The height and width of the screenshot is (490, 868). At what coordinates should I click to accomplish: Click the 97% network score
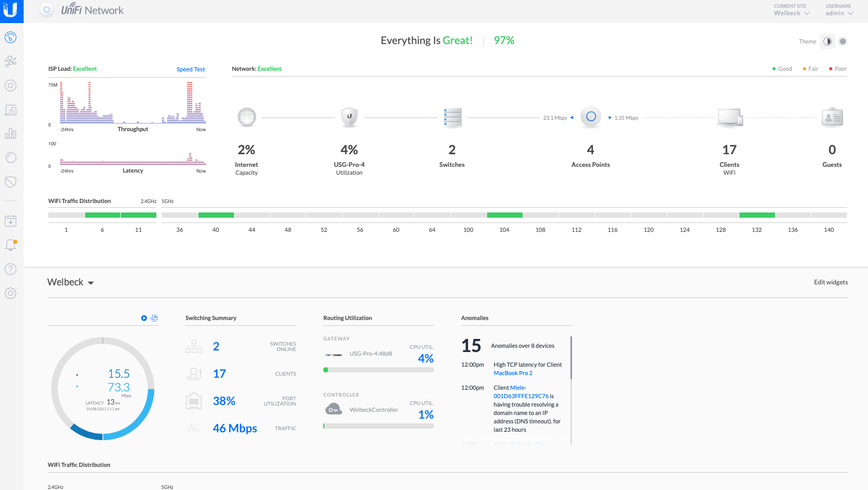(x=504, y=40)
